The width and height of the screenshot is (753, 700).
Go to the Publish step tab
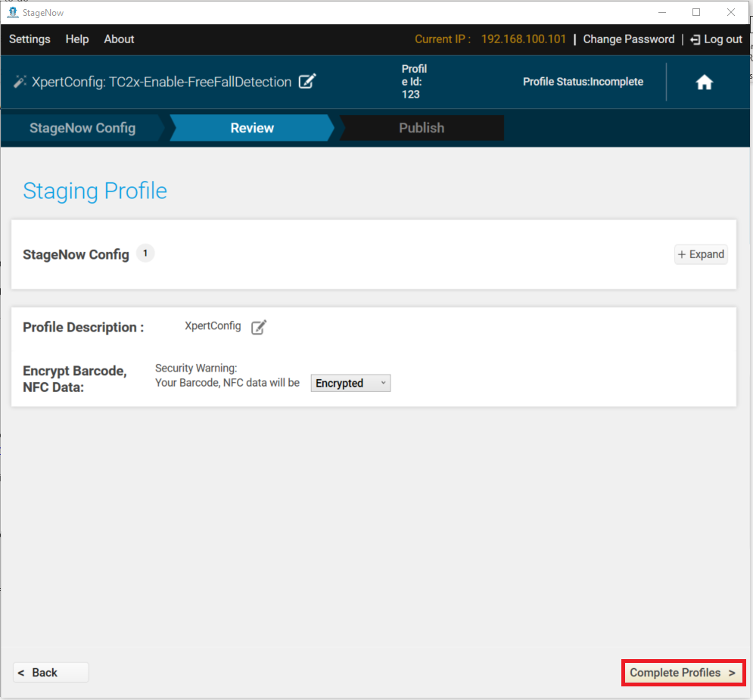(x=422, y=128)
